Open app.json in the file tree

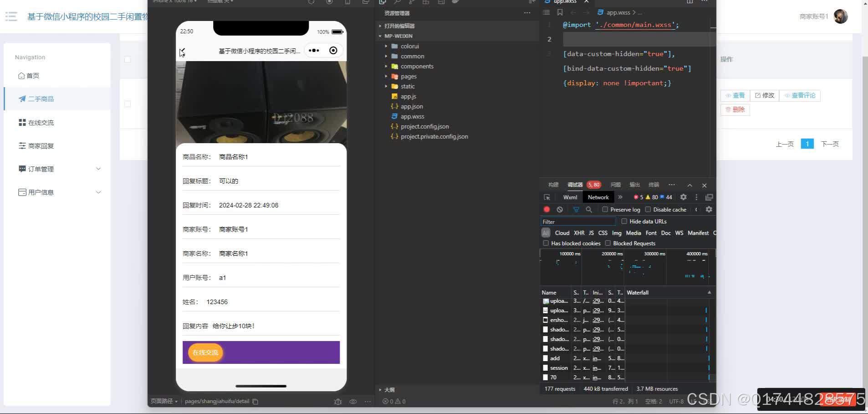click(407, 106)
